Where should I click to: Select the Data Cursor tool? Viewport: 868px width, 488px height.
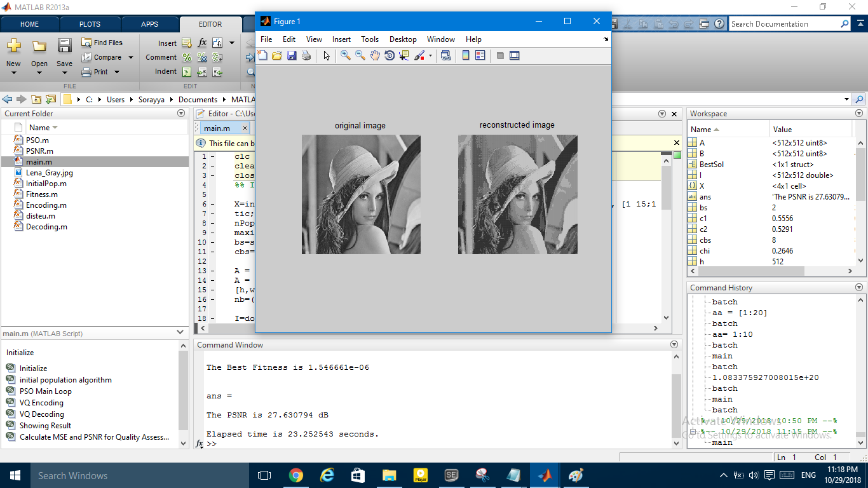pos(404,55)
